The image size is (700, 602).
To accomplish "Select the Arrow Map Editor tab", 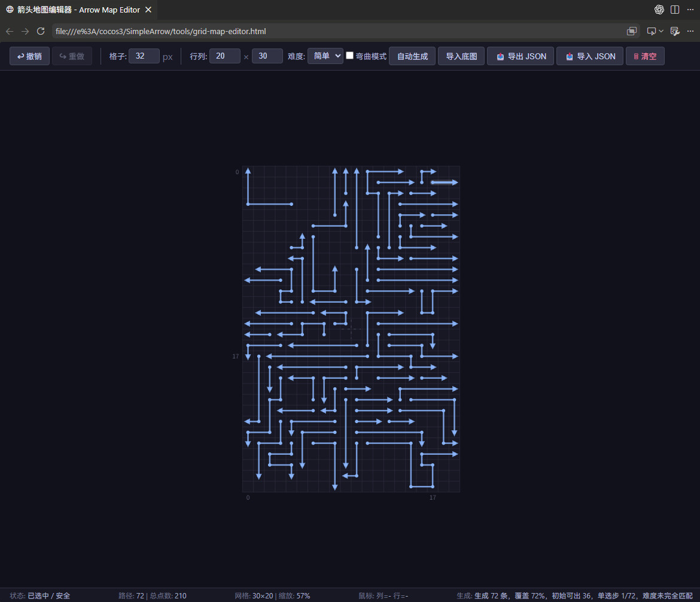I will coord(78,10).
